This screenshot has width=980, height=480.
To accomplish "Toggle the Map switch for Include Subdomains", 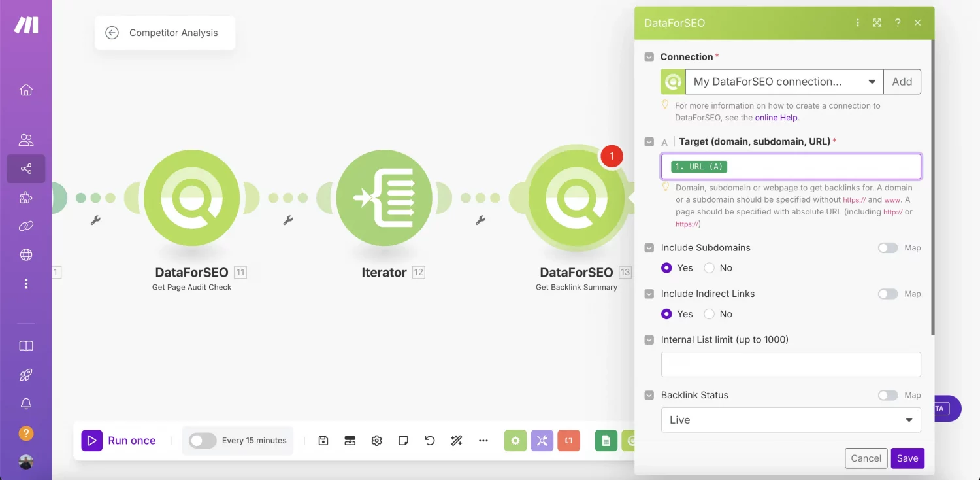I will tap(888, 248).
